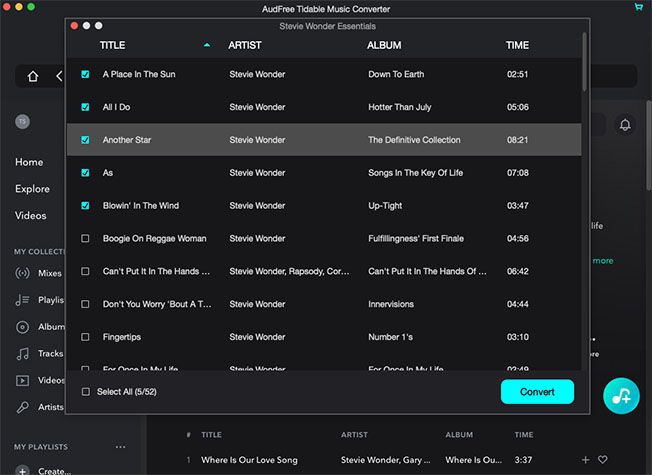Click 'Where Is Ou...' album in playlist
The width and height of the screenshot is (652, 475).
point(474,460)
